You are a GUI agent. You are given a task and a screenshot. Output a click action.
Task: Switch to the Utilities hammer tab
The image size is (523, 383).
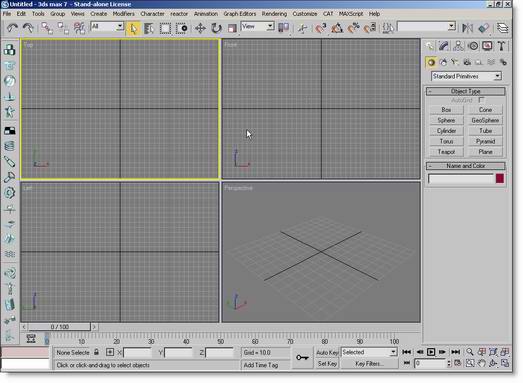(501, 46)
